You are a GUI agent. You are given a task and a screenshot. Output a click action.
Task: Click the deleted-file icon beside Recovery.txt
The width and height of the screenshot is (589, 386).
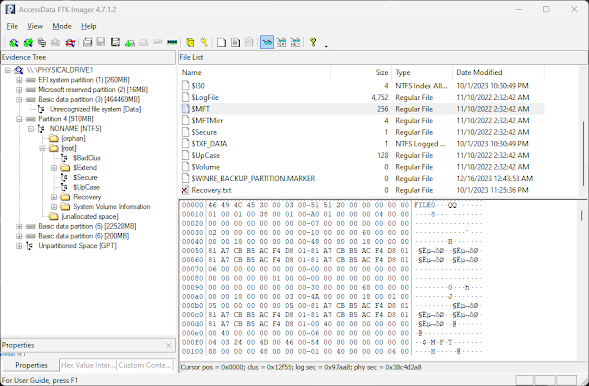pos(185,190)
